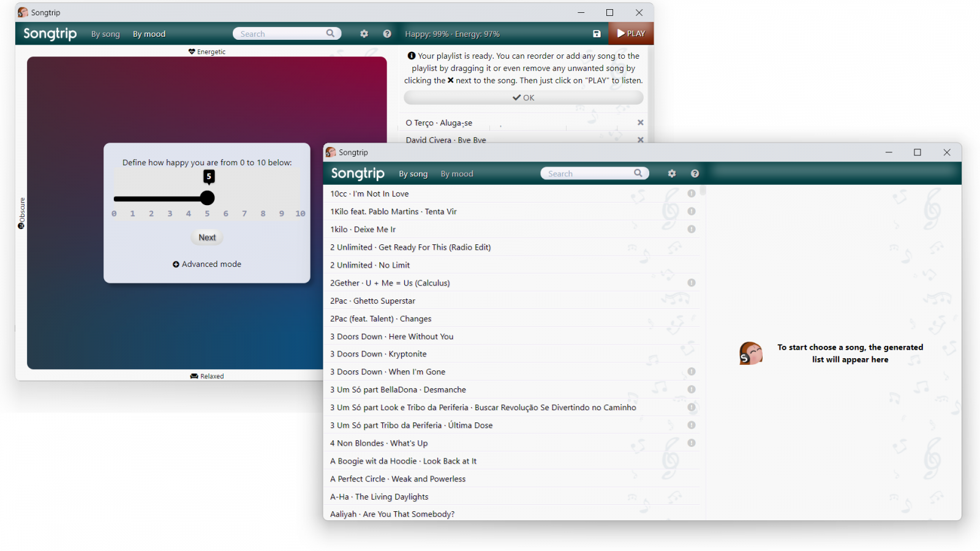Open settings gear in the back Songtrip window
This screenshot has width=980, height=551.
tap(364, 34)
